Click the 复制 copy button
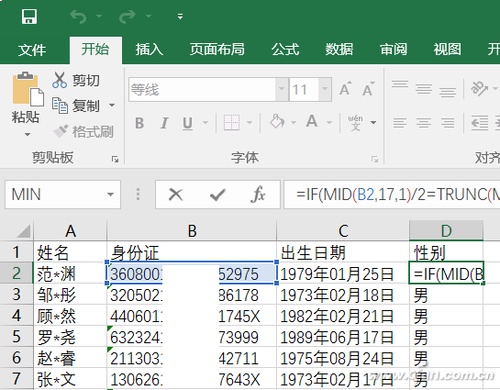The width and height of the screenshot is (500, 390). pyautogui.click(x=83, y=106)
